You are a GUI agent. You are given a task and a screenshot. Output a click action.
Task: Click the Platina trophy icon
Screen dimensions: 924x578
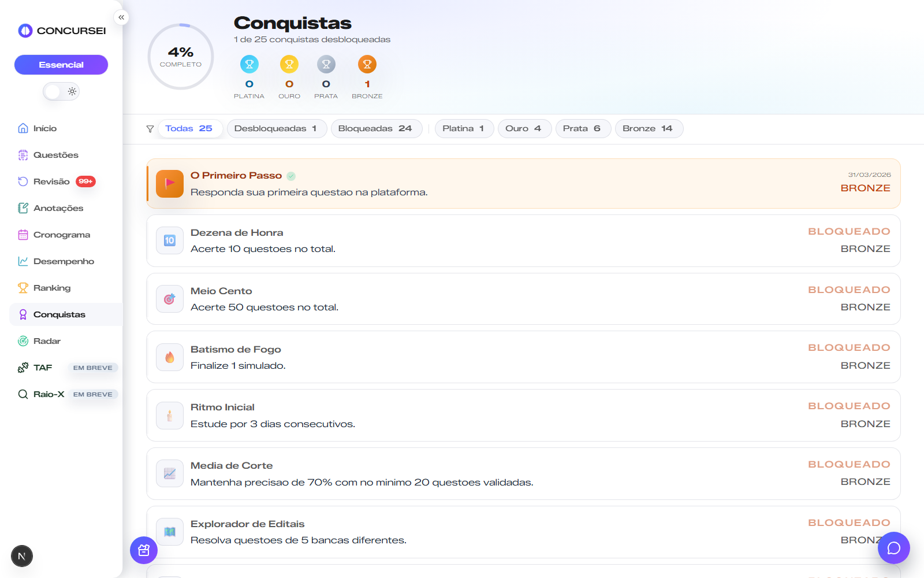coord(249,64)
